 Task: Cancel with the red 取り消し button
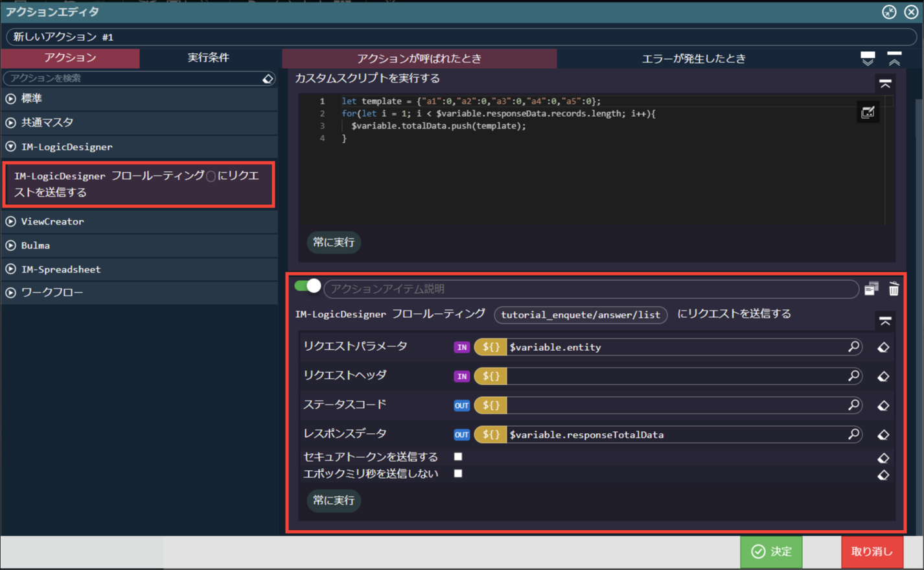point(872,551)
